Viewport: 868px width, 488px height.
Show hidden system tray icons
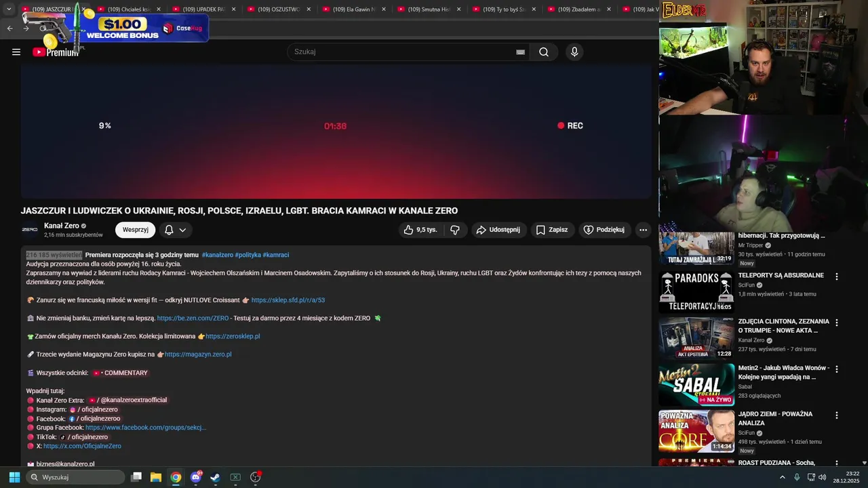[782, 477]
